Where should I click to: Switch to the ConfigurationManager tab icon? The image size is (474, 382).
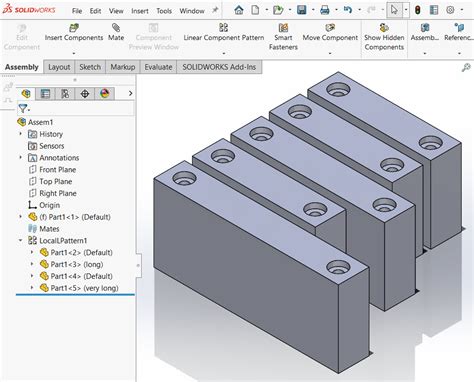(x=65, y=94)
